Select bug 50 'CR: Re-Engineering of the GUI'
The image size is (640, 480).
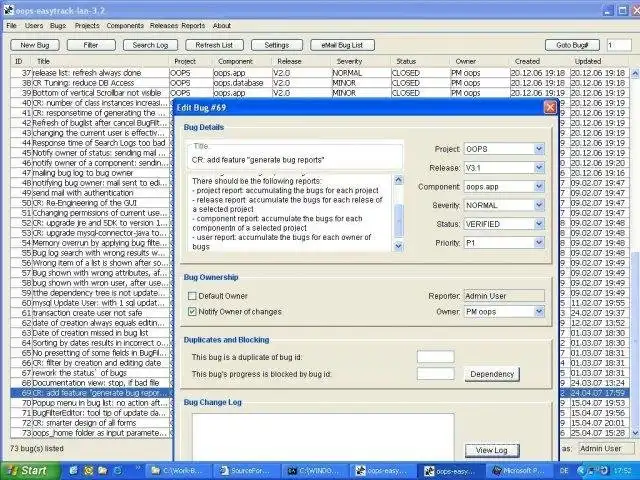(x=90, y=203)
